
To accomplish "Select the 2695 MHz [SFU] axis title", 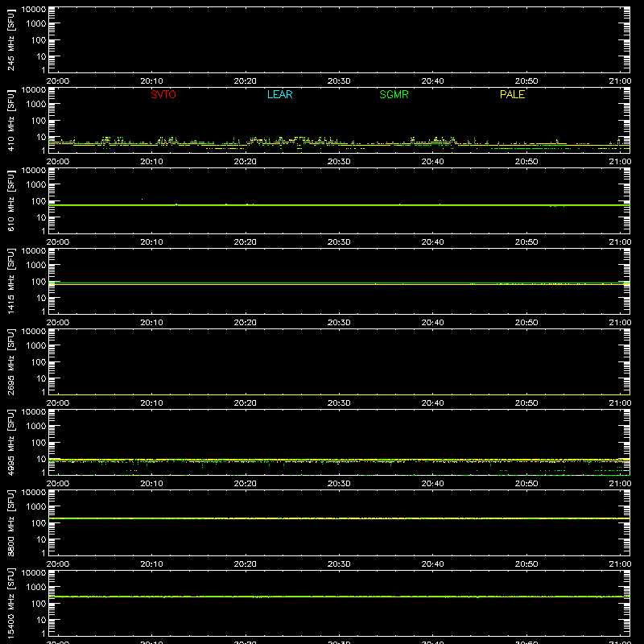I will [x=10, y=361].
